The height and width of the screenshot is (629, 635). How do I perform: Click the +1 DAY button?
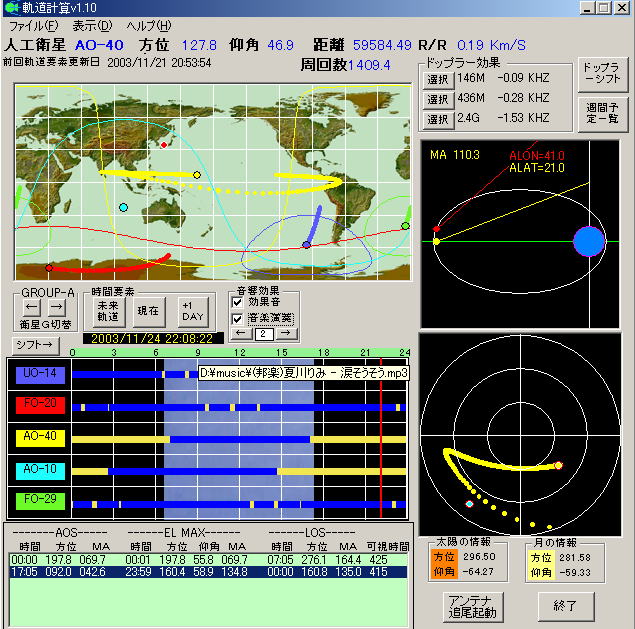[192, 310]
